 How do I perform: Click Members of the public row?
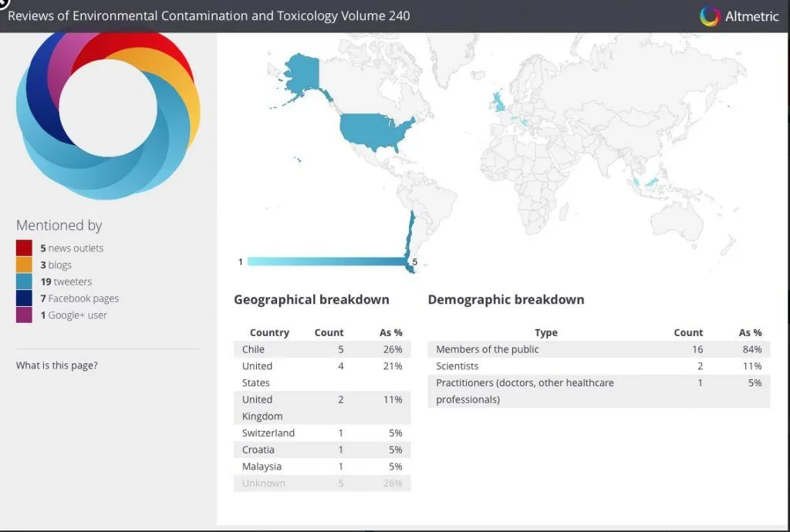(x=599, y=349)
